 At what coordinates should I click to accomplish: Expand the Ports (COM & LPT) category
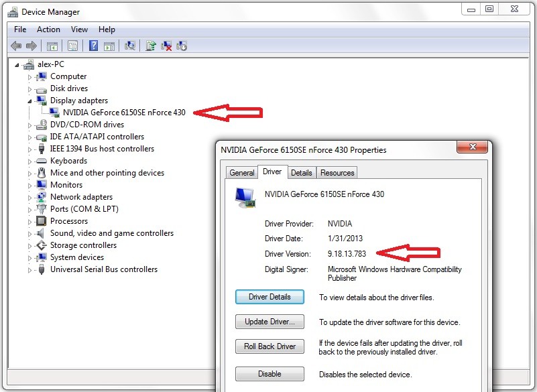tap(29, 210)
